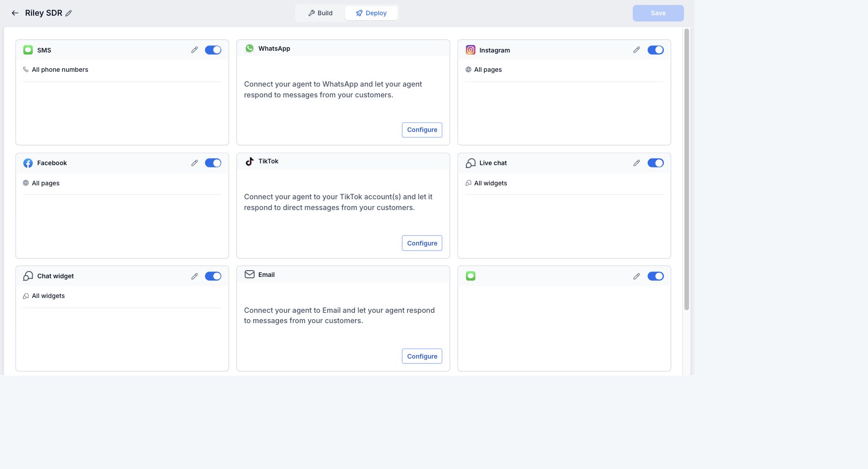Turn off the Facebook channel toggle
The width and height of the screenshot is (868, 469).
coord(213,163)
